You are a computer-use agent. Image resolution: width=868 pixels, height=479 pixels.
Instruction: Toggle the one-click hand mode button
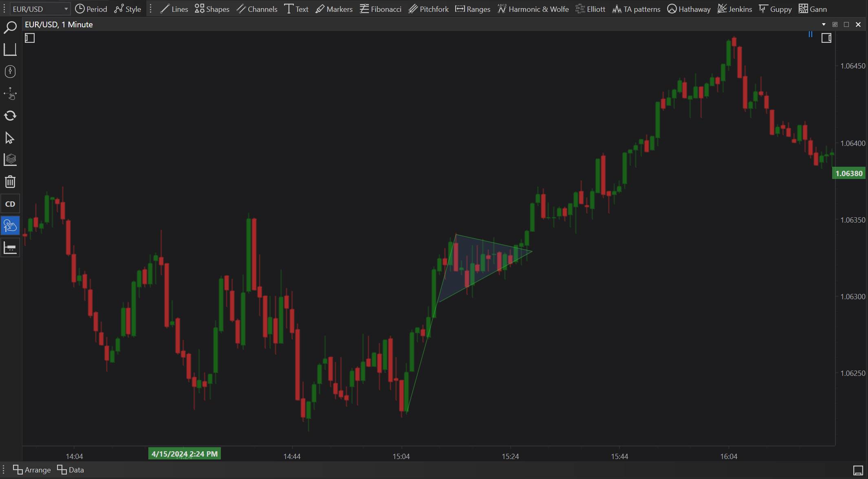coord(10,225)
